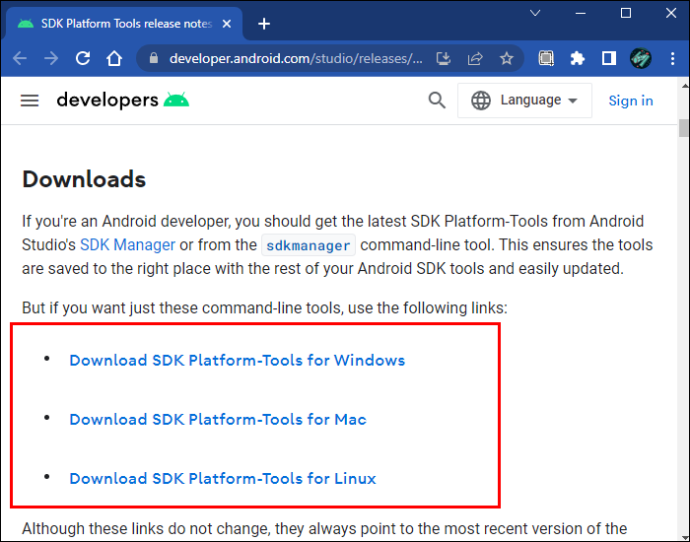
Task: Minimize the browser window
Action: tap(580, 13)
